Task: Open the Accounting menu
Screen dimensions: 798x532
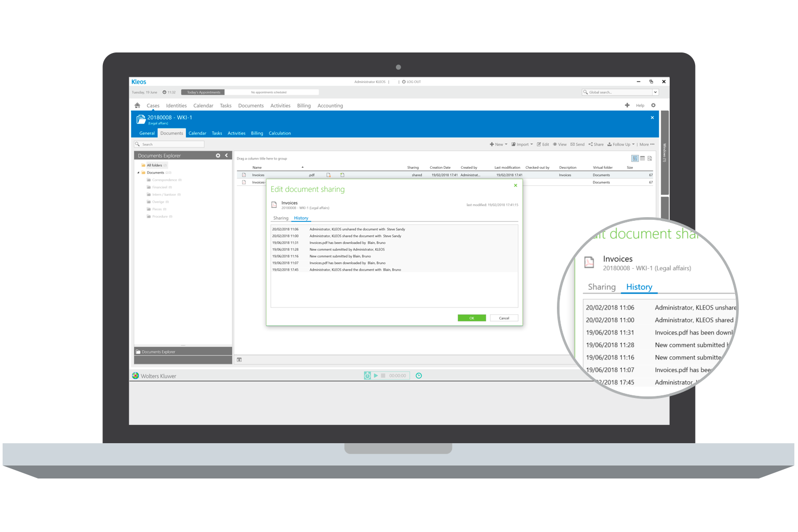Action: pos(330,105)
